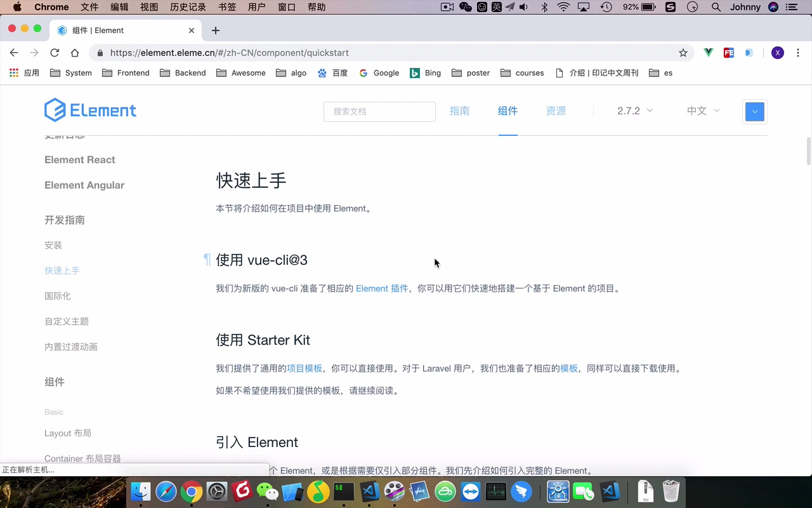Image resolution: width=812 pixels, height=508 pixels.
Task: Click the red FE extension icon
Action: coord(729,53)
